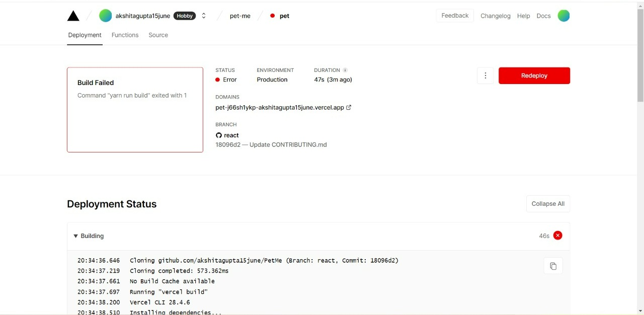This screenshot has width=644, height=315.
Task: Collapse the Building log section
Action: [75, 235]
